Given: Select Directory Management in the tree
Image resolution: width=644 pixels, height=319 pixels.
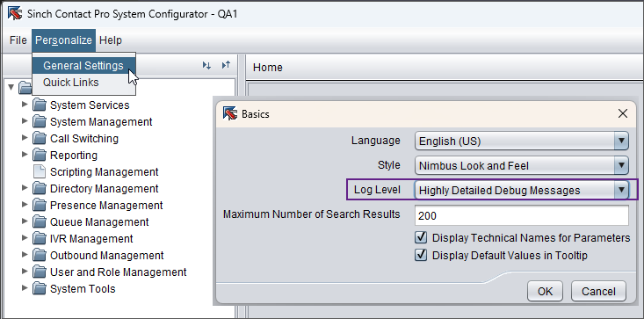Looking at the screenshot, I should point(104,189).
